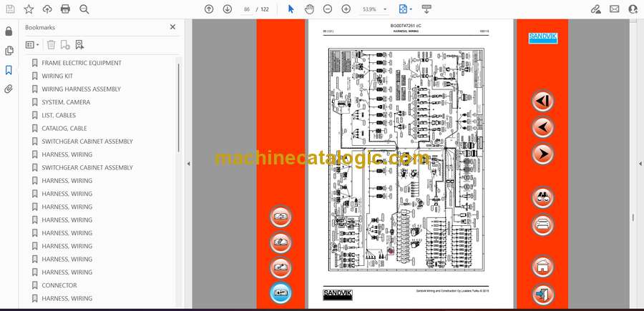Viewport: 644px width, 311px height.
Task: Click the page number field showing 86
Action: 247,9
